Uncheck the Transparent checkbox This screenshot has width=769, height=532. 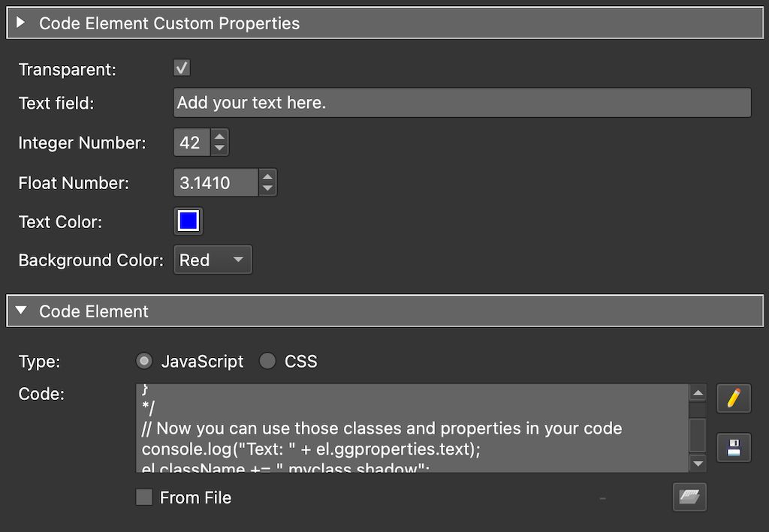pos(180,68)
